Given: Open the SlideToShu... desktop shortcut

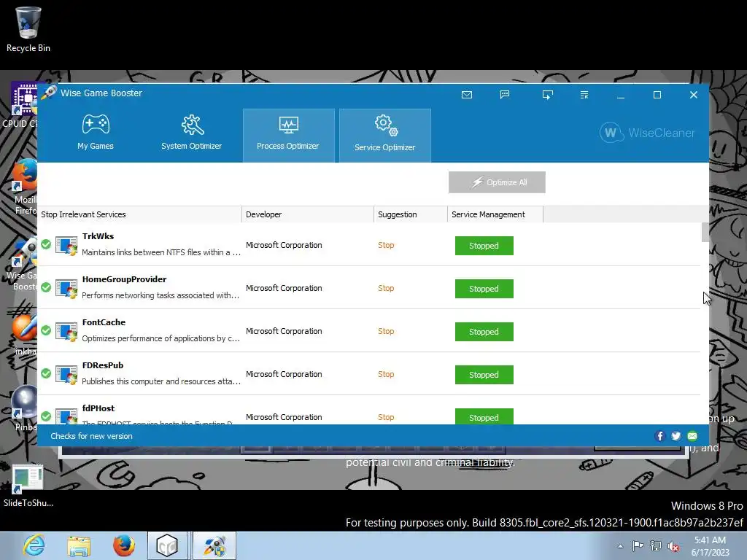Looking at the screenshot, I should pyautogui.click(x=28, y=486).
